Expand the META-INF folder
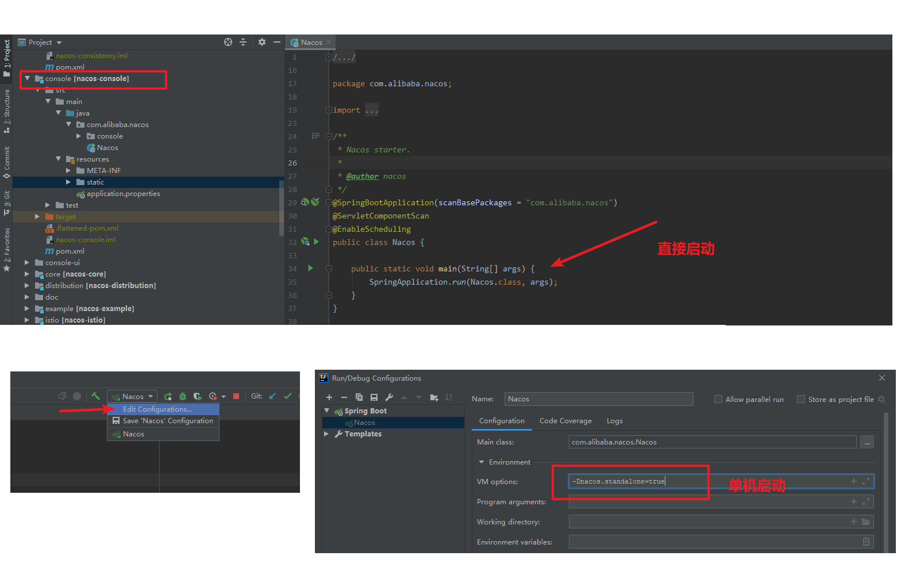 (x=68, y=170)
